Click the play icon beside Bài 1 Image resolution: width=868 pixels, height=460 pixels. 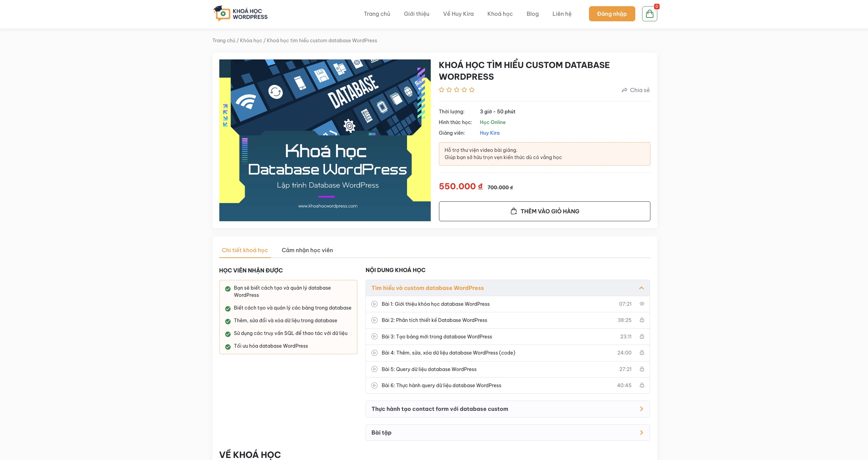coord(374,304)
